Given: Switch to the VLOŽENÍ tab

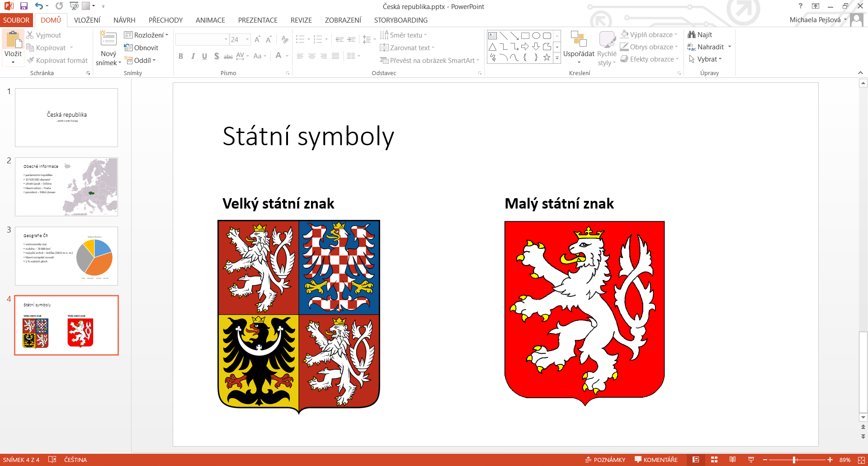Looking at the screenshot, I should (x=87, y=20).
